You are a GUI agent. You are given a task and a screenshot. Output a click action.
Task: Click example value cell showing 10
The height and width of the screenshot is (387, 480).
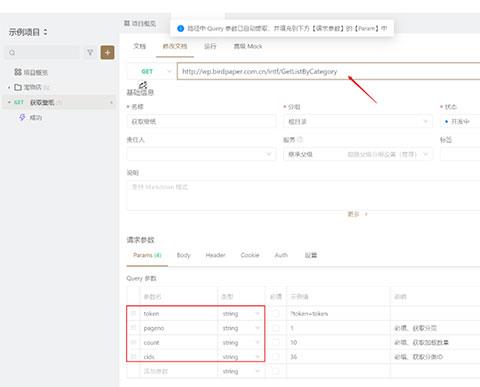tap(338, 342)
